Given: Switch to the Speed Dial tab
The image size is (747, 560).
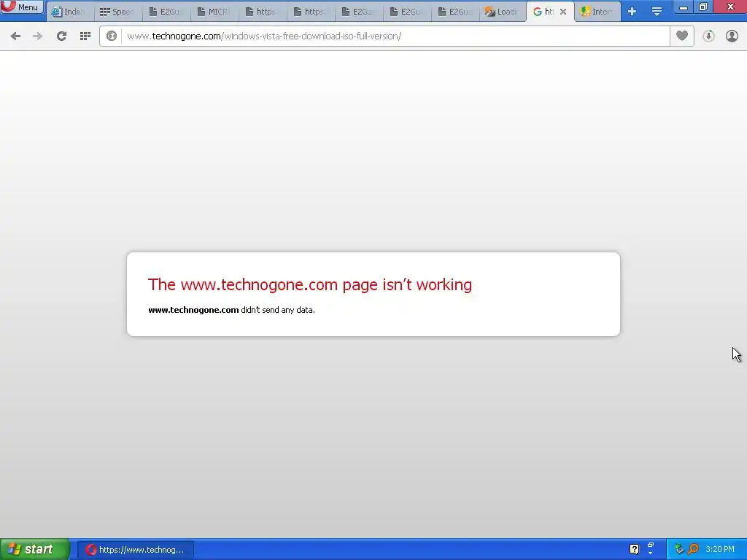Looking at the screenshot, I should [118, 12].
